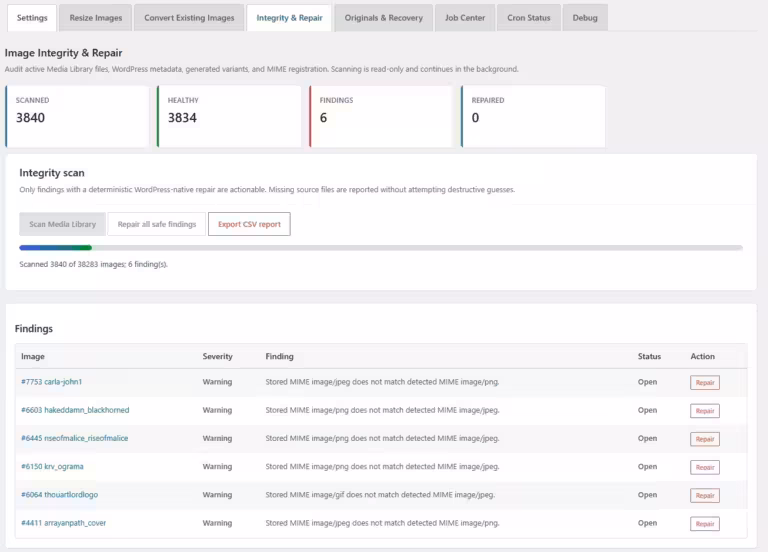Viewport: 768px width, 552px height.
Task: Click Open status in carla-john1 row
Action: point(647,382)
